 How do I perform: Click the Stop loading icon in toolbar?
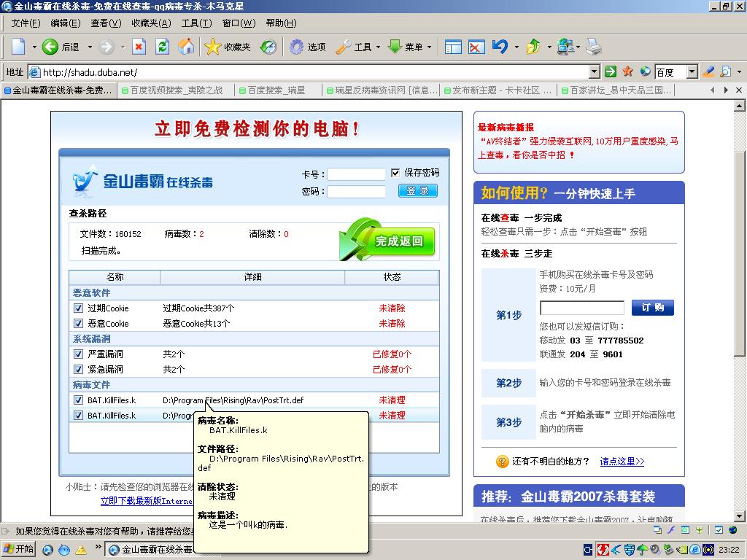(139, 47)
